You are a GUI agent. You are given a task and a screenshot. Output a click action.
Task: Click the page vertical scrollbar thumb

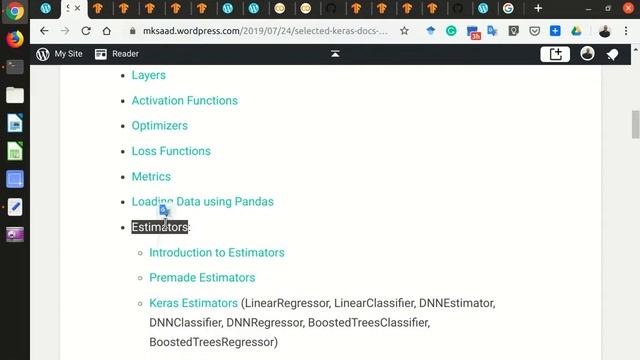click(635, 124)
